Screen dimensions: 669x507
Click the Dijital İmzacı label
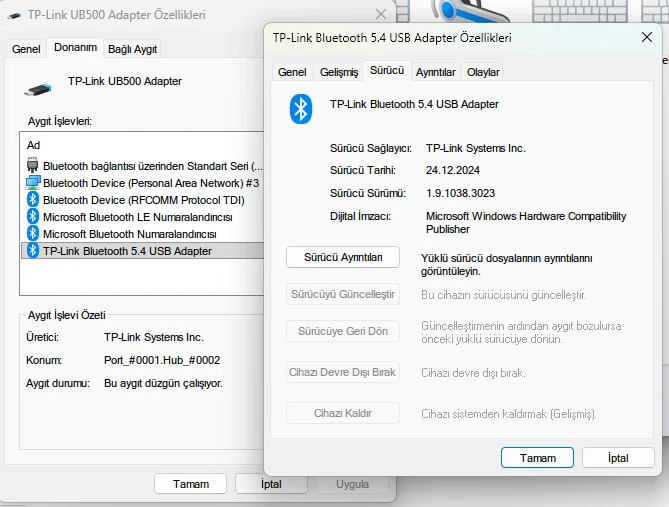pos(360,216)
